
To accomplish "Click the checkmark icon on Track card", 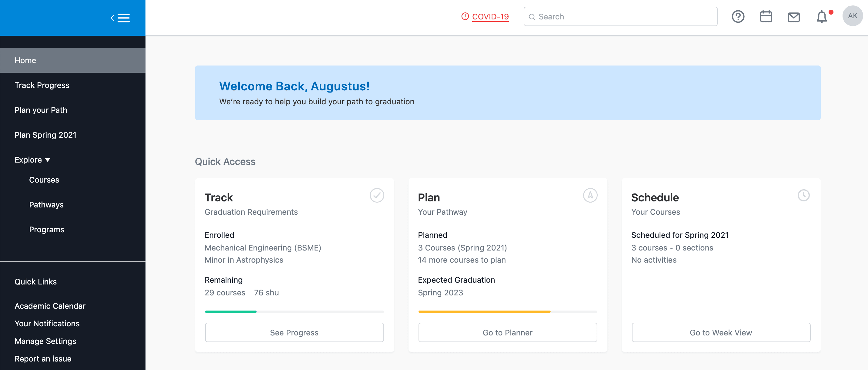I will click(x=377, y=195).
